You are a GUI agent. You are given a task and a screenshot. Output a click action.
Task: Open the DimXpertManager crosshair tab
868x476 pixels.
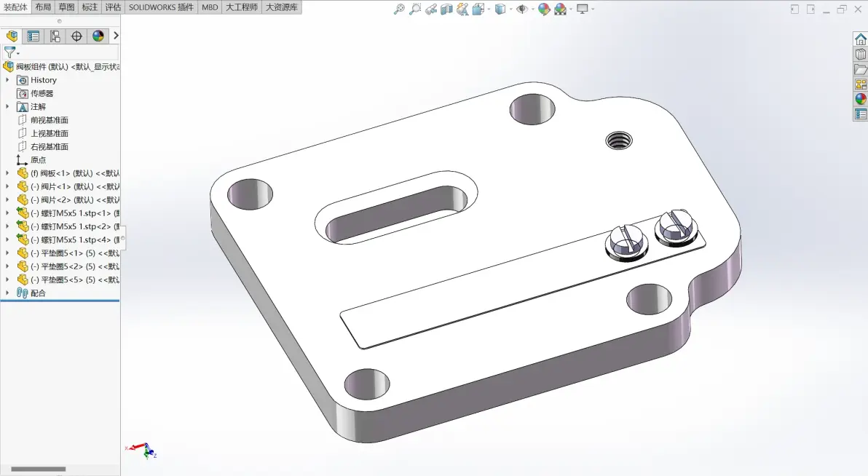pyautogui.click(x=76, y=36)
